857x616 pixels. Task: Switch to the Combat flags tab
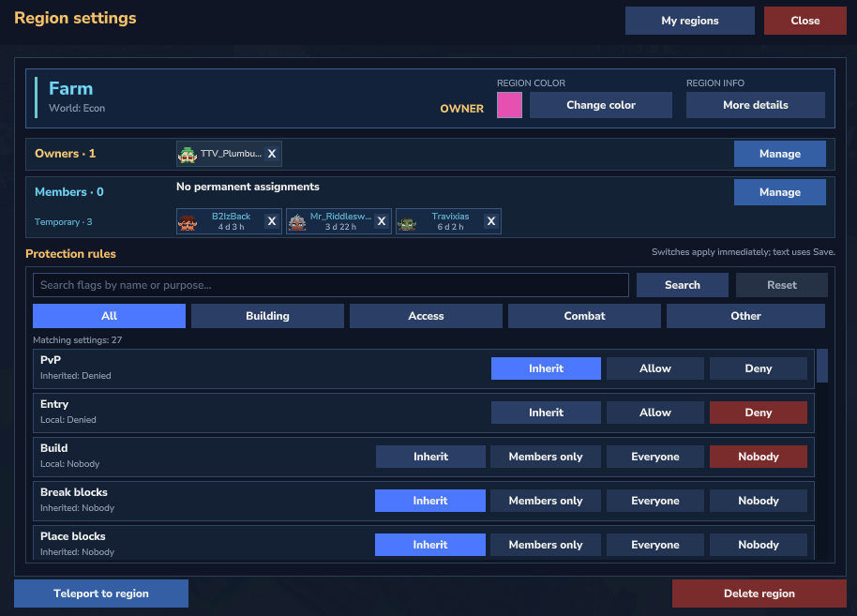[584, 316]
